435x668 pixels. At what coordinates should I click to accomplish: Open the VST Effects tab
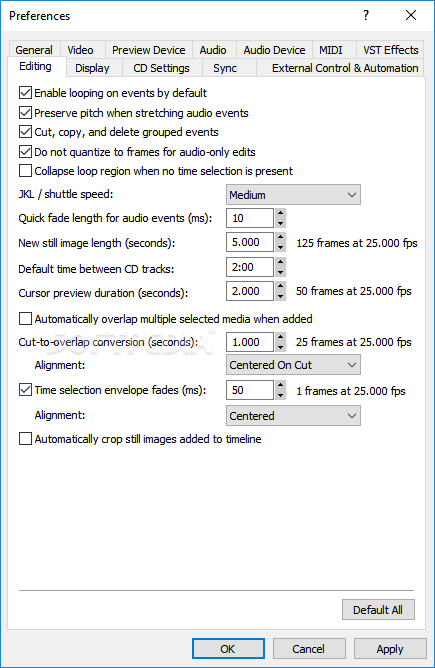point(391,50)
